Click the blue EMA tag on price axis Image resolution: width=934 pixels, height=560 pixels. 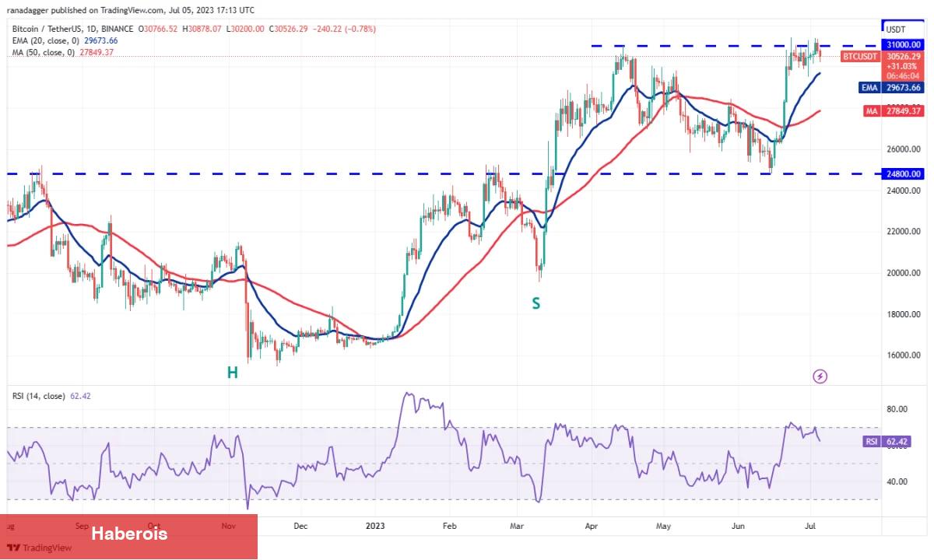pyautogui.click(x=869, y=88)
